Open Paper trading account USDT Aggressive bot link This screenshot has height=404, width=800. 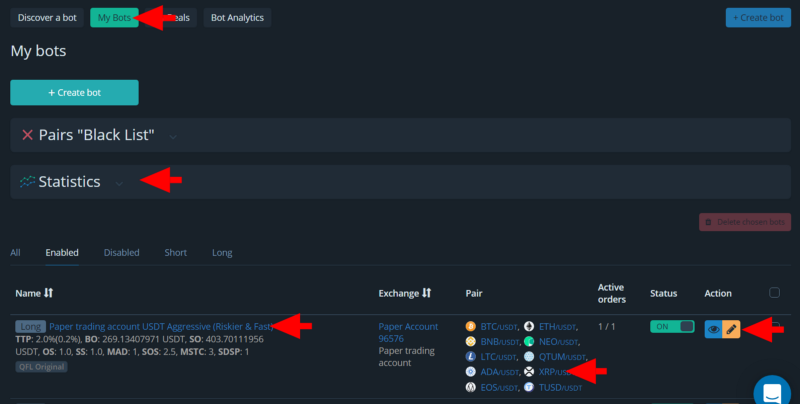pos(161,326)
